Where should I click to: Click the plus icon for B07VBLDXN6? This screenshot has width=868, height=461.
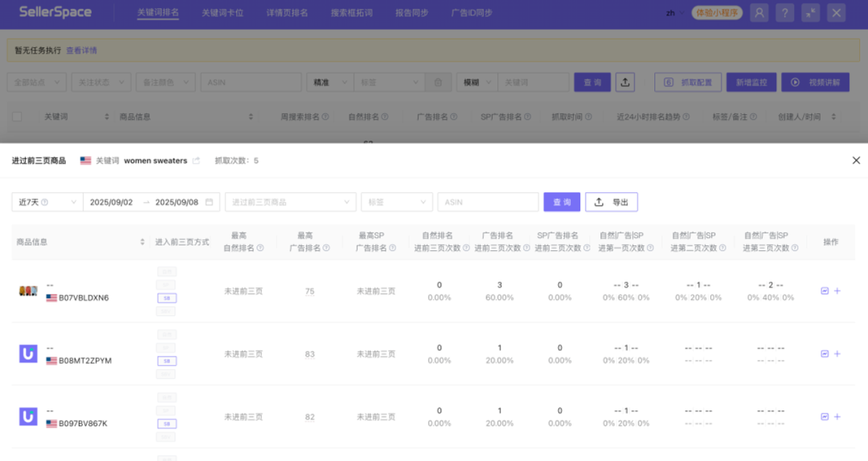(837, 291)
